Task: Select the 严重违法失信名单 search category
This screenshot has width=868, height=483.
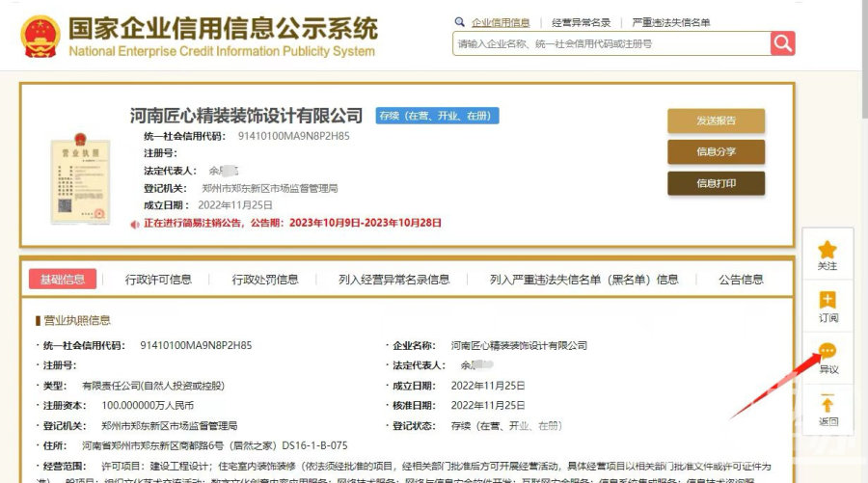Action: click(x=670, y=22)
